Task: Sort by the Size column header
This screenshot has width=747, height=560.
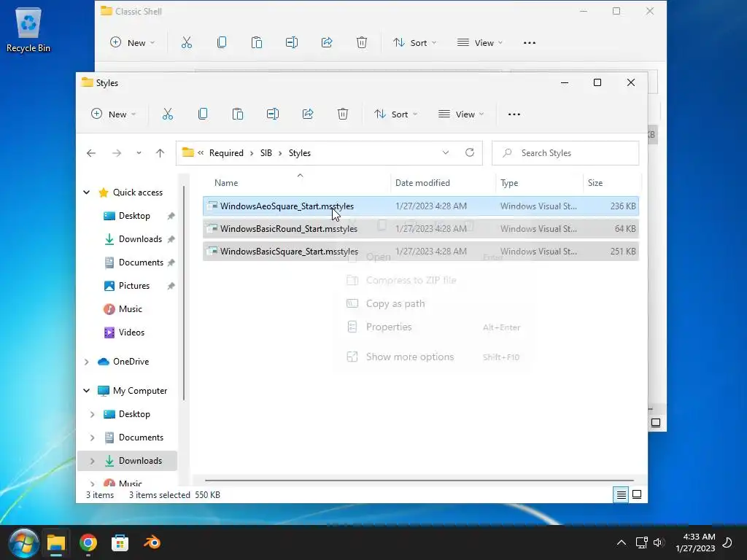Action: 612,183
